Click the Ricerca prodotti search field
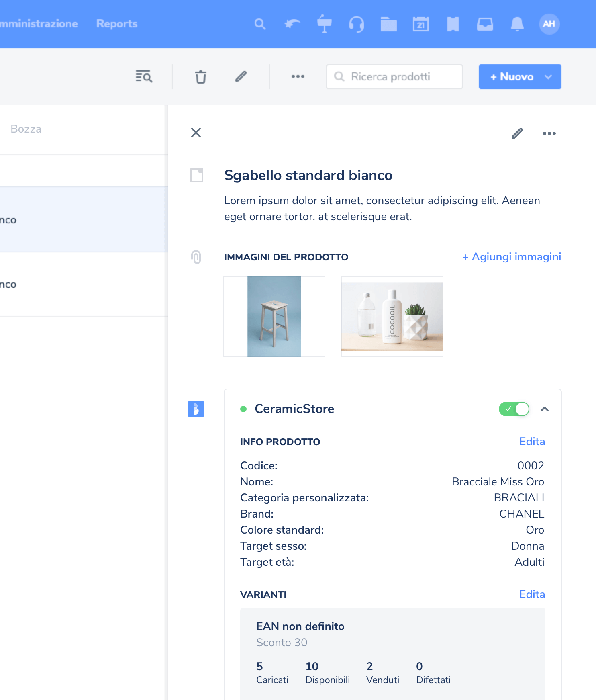Viewport: 596px width, 700px height. point(394,77)
